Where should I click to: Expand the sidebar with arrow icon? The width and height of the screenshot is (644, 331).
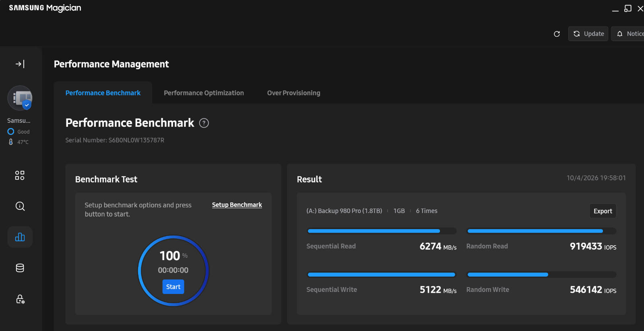click(x=20, y=64)
